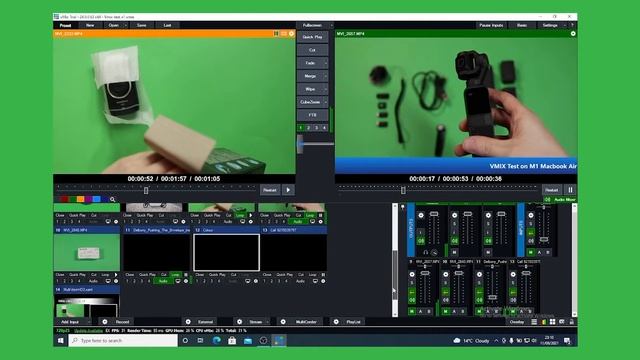Viewport: 640px width, 360px height.
Task: Select the input 12 Colour thumbnail
Action: pos(227,252)
